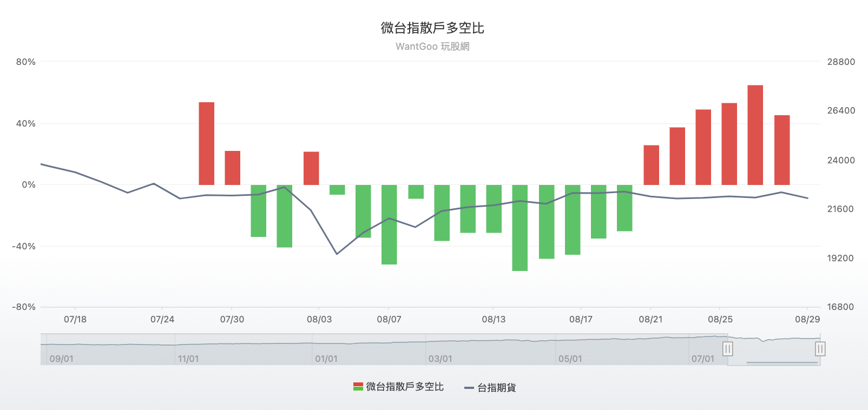Click the -40% left axis label
Viewport: 868px width, 410px height.
[x=24, y=246]
